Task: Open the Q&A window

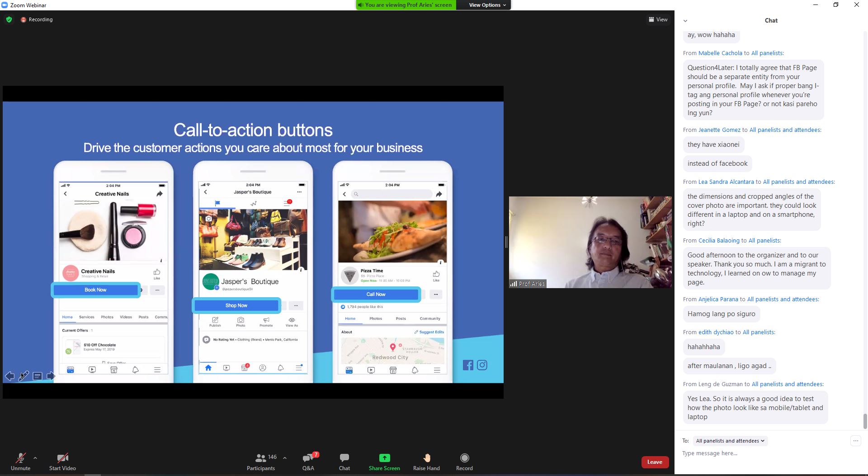Action: [x=309, y=462]
